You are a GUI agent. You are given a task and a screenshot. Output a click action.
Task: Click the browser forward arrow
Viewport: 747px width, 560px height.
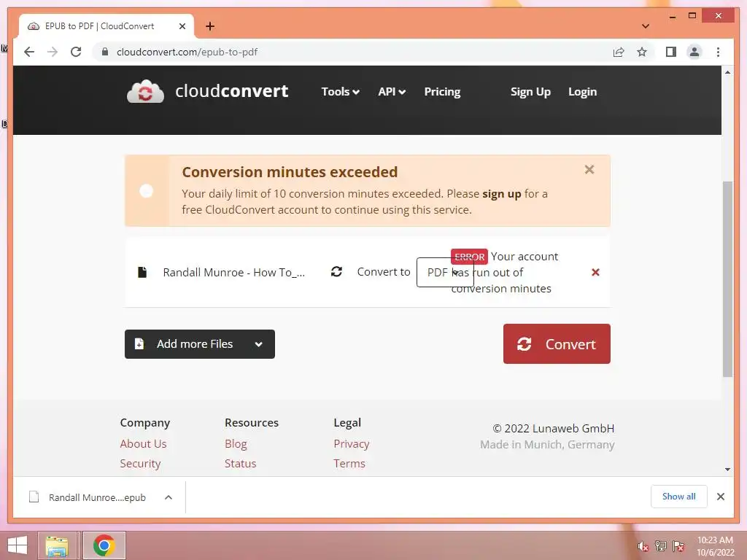tap(53, 52)
